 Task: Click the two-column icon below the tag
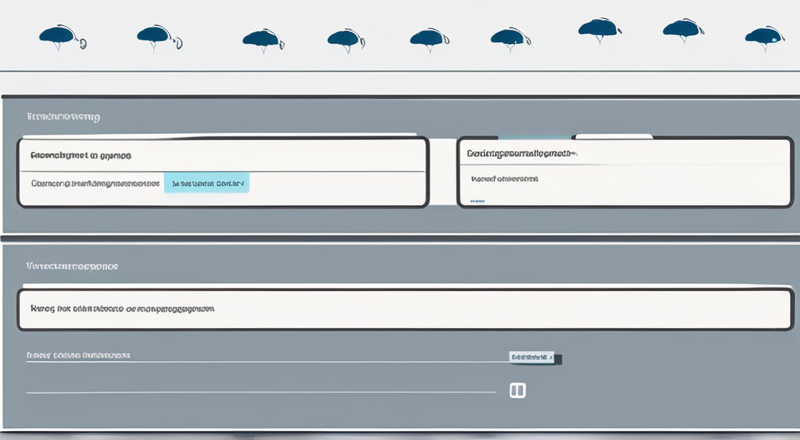coord(518,390)
